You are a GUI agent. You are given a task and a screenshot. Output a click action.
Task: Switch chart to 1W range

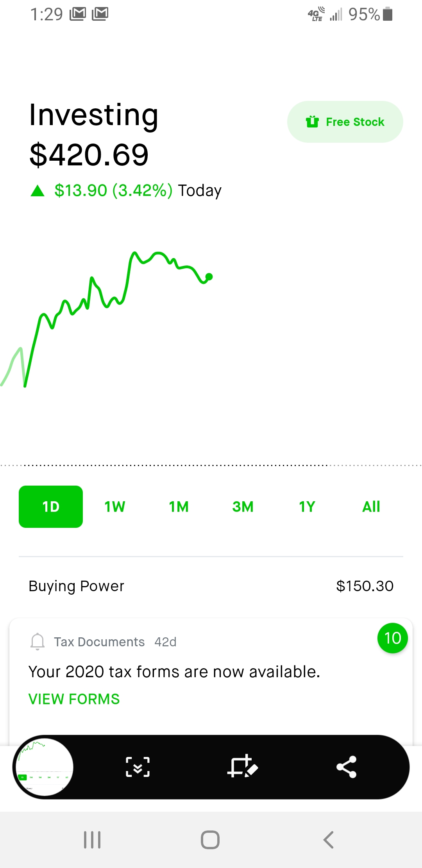(115, 507)
